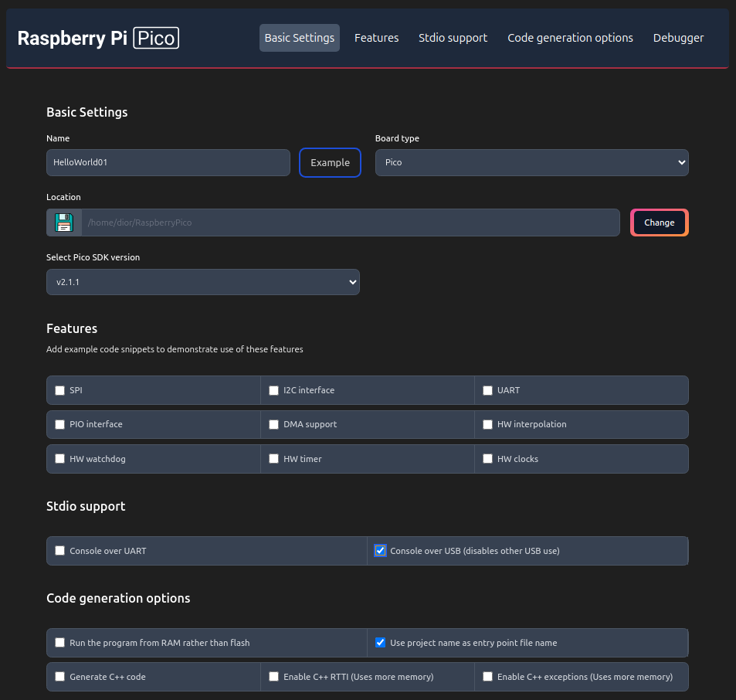
Task: Go to the Debugger tab
Action: click(x=678, y=38)
